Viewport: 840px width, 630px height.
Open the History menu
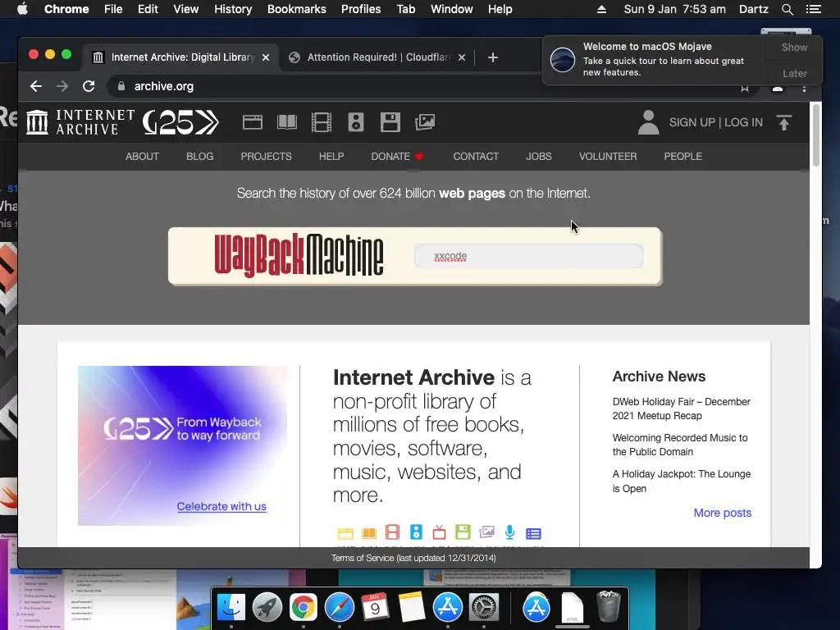[x=233, y=9]
